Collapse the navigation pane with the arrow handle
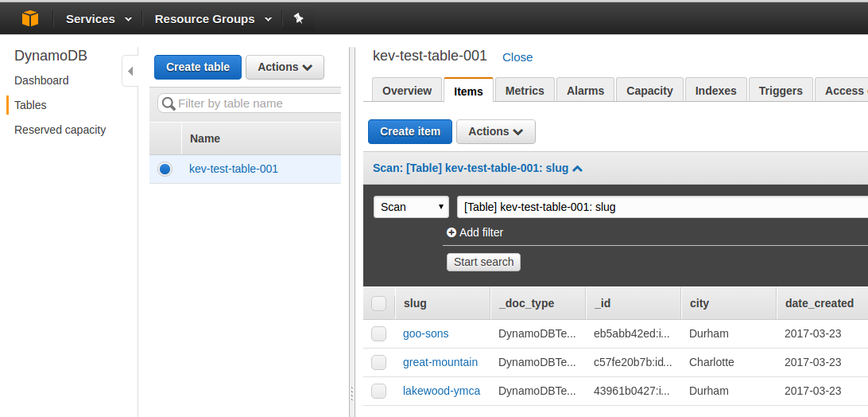This screenshot has height=417, width=868. coord(130,71)
